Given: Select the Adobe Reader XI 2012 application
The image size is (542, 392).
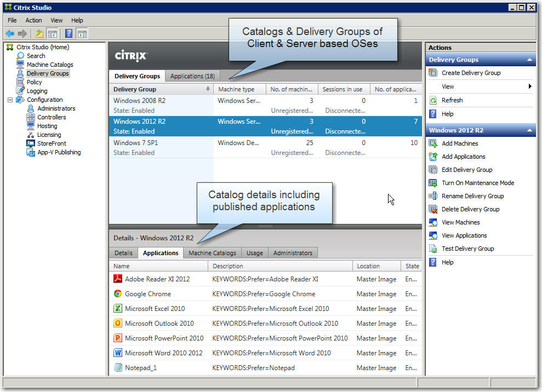Looking at the screenshot, I should tap(265, 279).
